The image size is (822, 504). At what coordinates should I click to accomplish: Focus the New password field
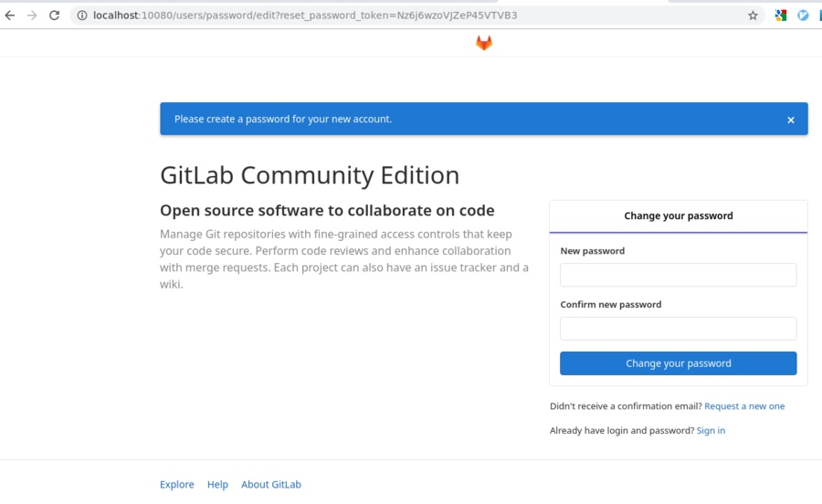click(679, 275)
